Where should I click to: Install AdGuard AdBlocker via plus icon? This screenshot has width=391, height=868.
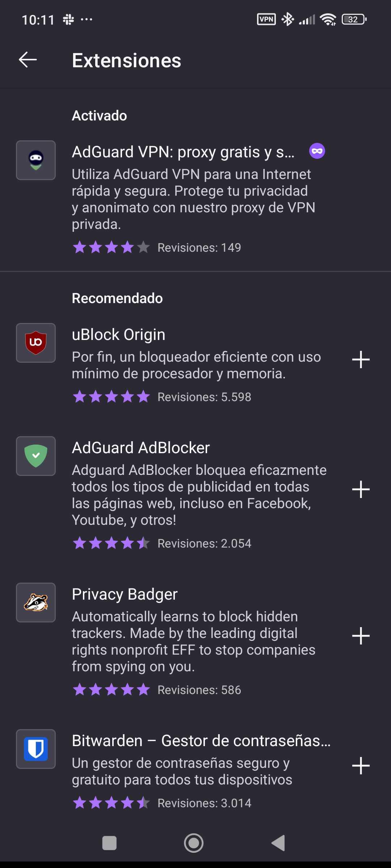click(361, 489)
